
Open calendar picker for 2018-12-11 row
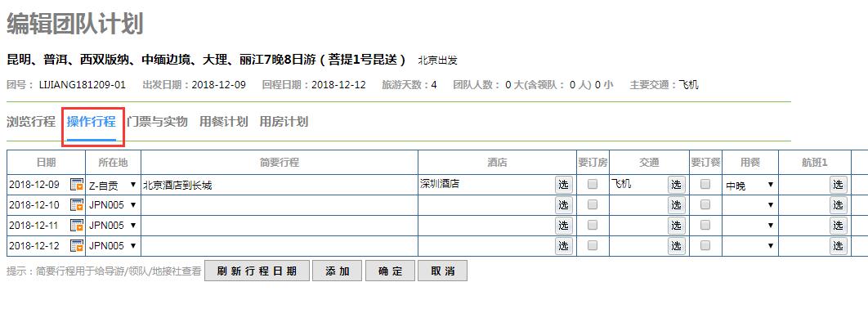click(77, 226)
